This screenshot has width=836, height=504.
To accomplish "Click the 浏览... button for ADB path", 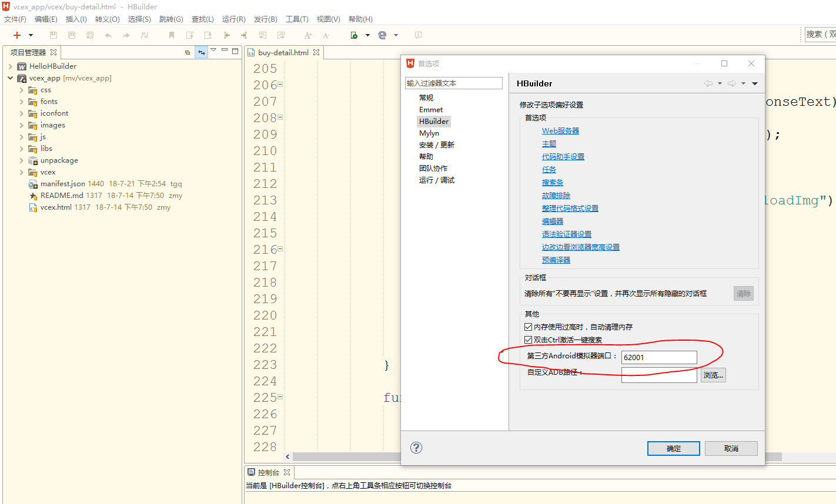I will pyautogui.click(x=713, y=375).
